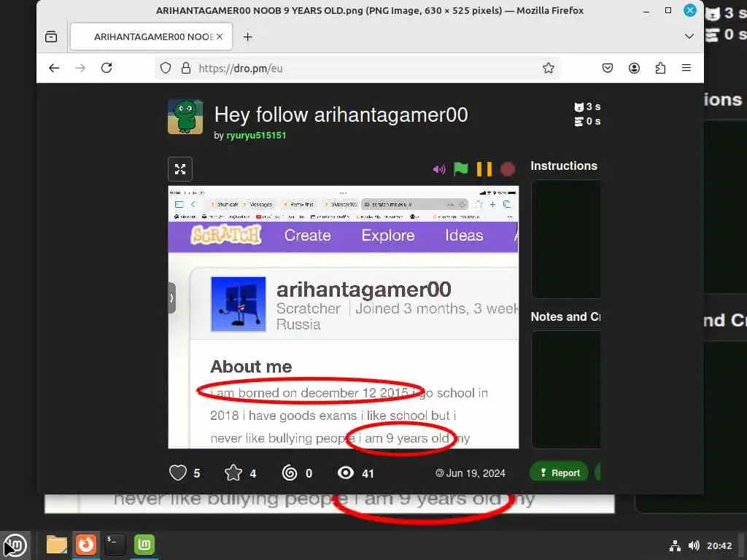Close the ARIHANTAGAMER00 NOOB tab
Image resolution: width=747 pixels, height=560 pixels.
[220, 36]
